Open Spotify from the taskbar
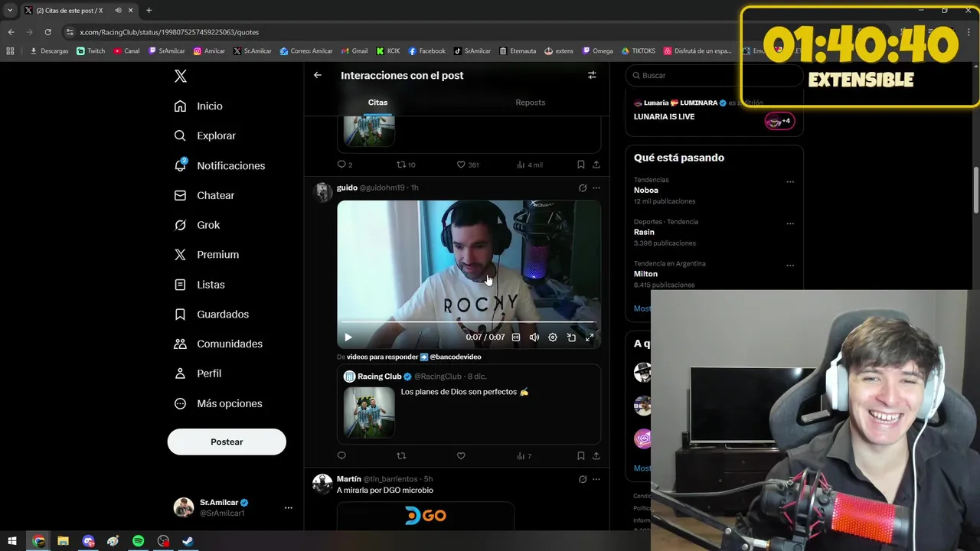The image size is (980, 551). (x=139, y=541)
